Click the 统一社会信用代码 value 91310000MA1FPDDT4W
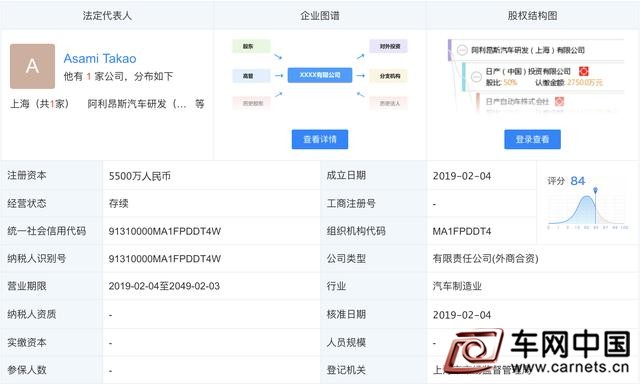 164,231
